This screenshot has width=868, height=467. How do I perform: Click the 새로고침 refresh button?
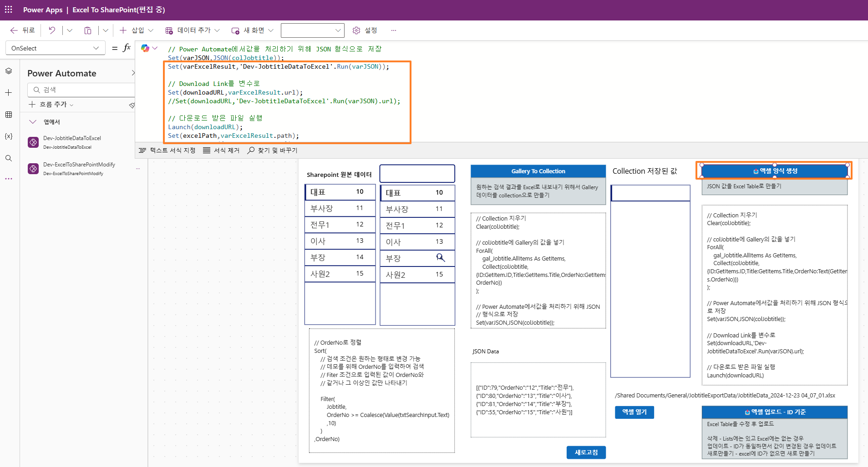[x=586, y=452]
